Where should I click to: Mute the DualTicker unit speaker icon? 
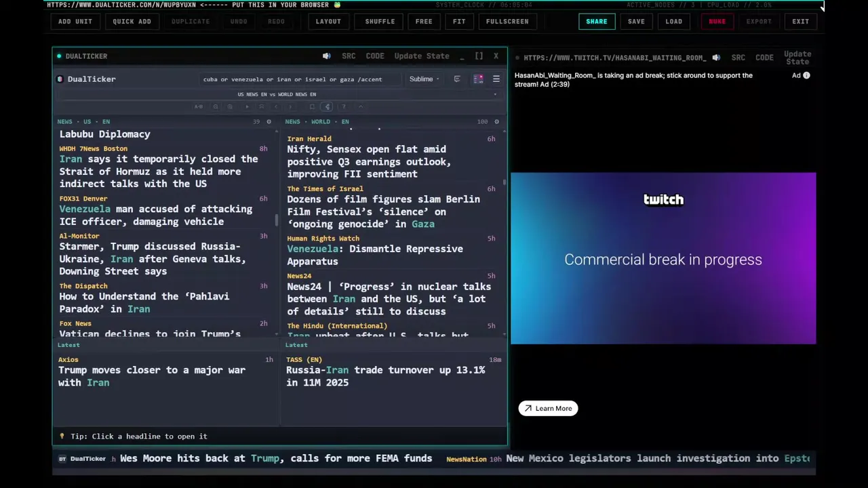[326, 56]
